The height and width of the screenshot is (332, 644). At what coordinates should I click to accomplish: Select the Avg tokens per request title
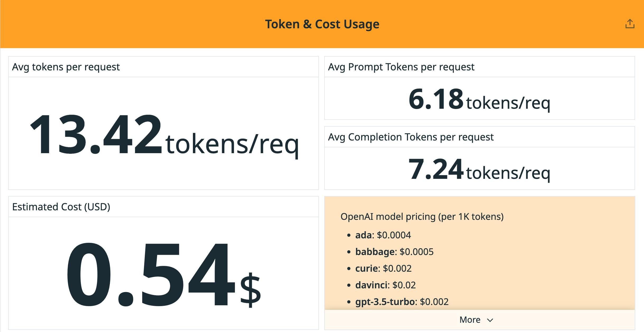tap(66, 67)
